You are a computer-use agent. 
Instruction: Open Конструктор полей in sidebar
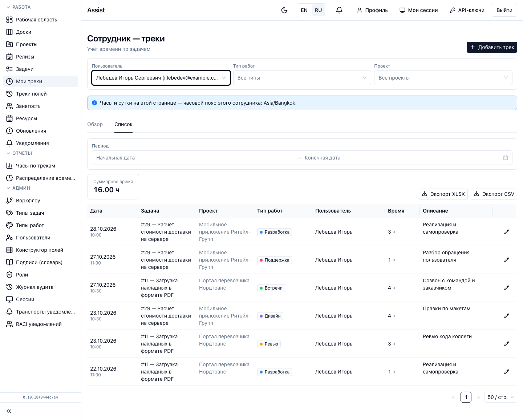(x=40, y=250)
